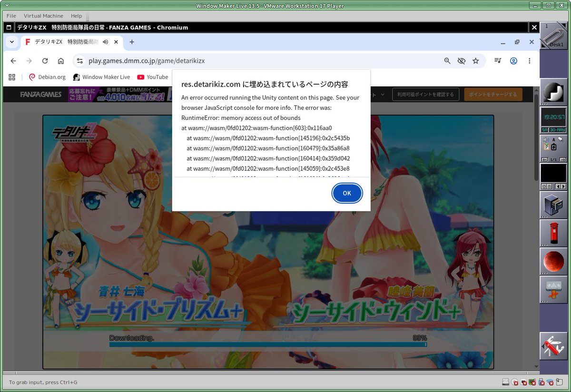The height and width of the screenshot is (392, 571).
Task: Click the right arrow in the 1/1 pager
Action: click(563, 159)
